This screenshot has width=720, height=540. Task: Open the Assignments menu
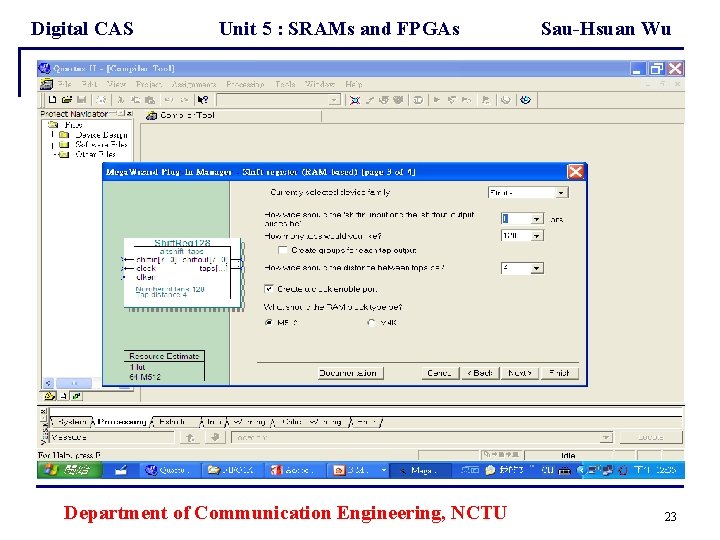coord(194,84)
